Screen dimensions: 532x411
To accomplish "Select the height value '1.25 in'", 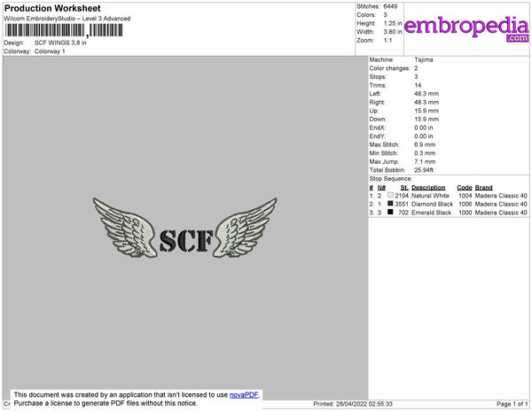I will coord(393,23).
